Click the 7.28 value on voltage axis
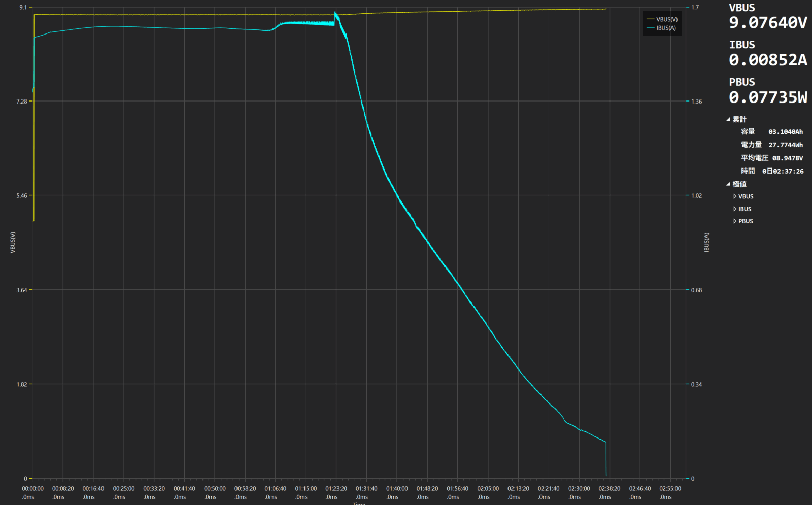This screenshot has height=505, width=812. coord(21,102)
